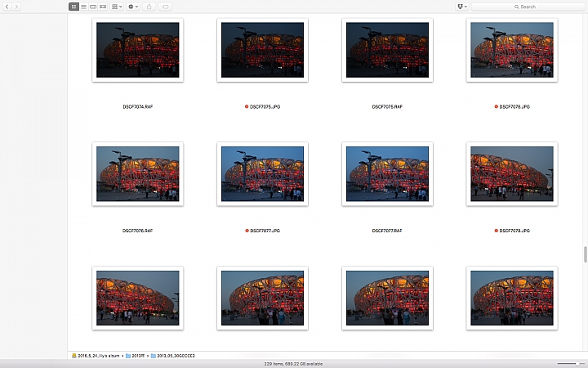Select the thumbnail above DSCF7074.RAF
The height and width of the screenshot is (368, 588).
tap(138, 50)
